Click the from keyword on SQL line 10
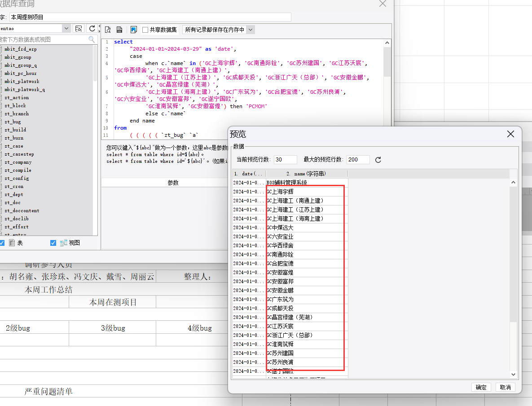The image size is (532, 406). pyautogui.click(x=120, y=128)
